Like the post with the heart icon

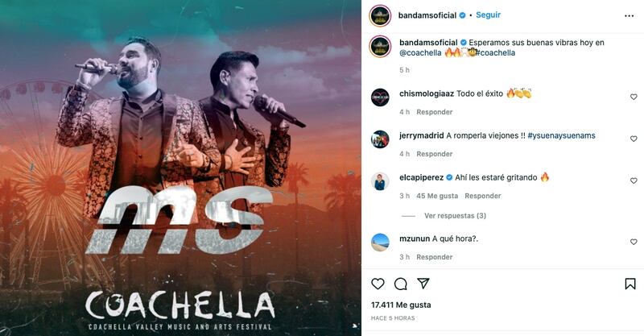pos(378,284)
